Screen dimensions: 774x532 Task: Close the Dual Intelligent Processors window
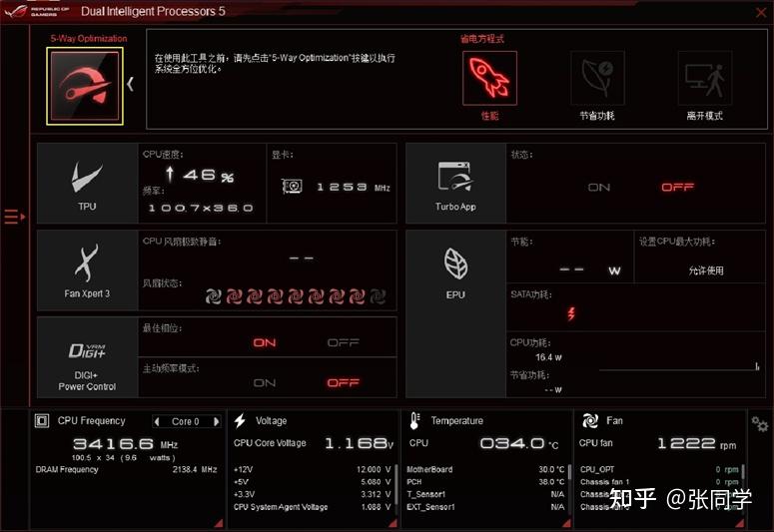(x=761, y=12)
